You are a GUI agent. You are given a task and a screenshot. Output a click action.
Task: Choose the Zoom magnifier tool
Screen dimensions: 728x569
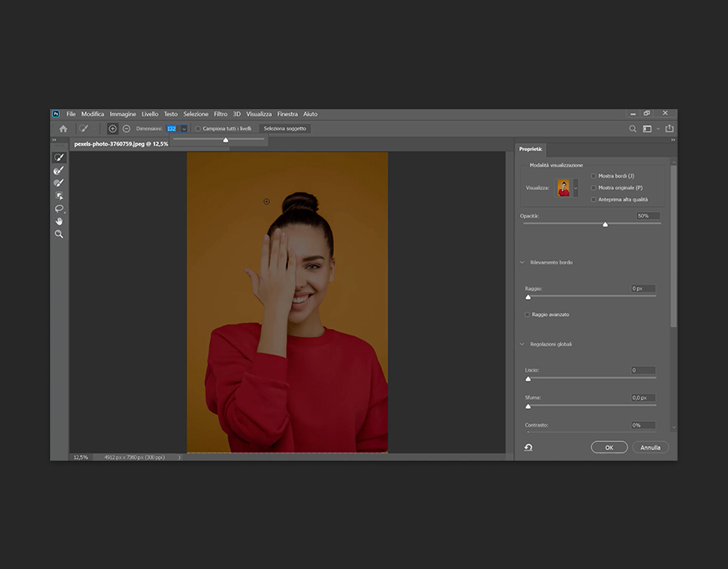(59, 234)
